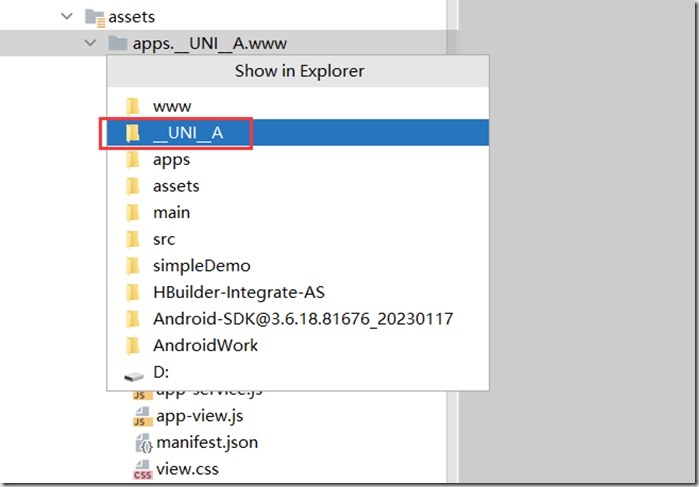The height and width of the screenshot is (487, 699).
Task: Click the www folder icon in popup
Action: pos(134,105)
